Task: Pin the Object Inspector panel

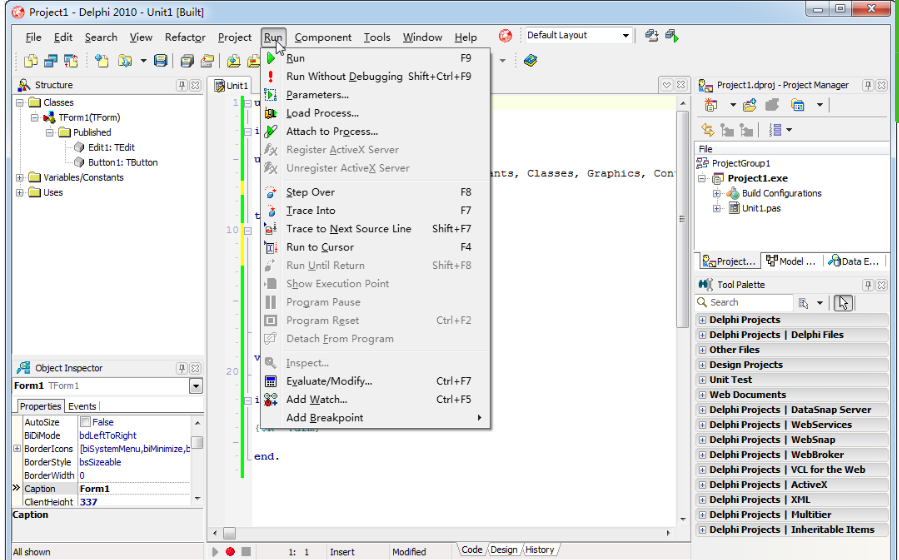Action: 182,368
